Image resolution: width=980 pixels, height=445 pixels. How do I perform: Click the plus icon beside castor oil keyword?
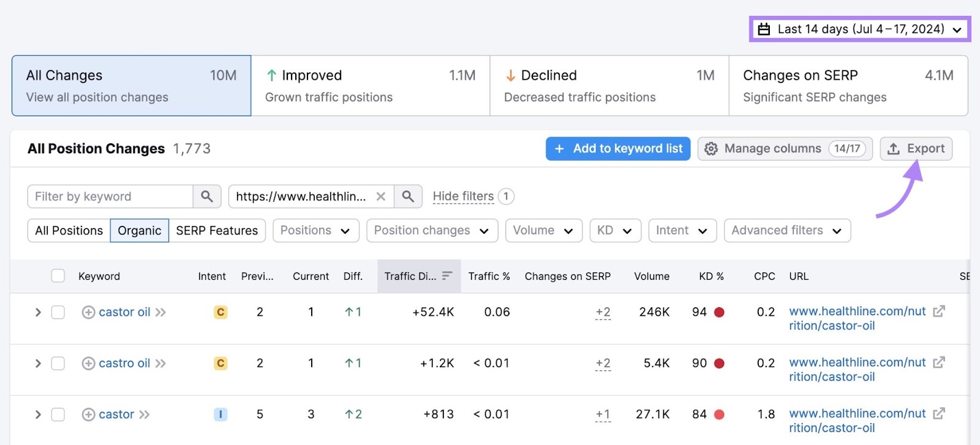point(88,312)
